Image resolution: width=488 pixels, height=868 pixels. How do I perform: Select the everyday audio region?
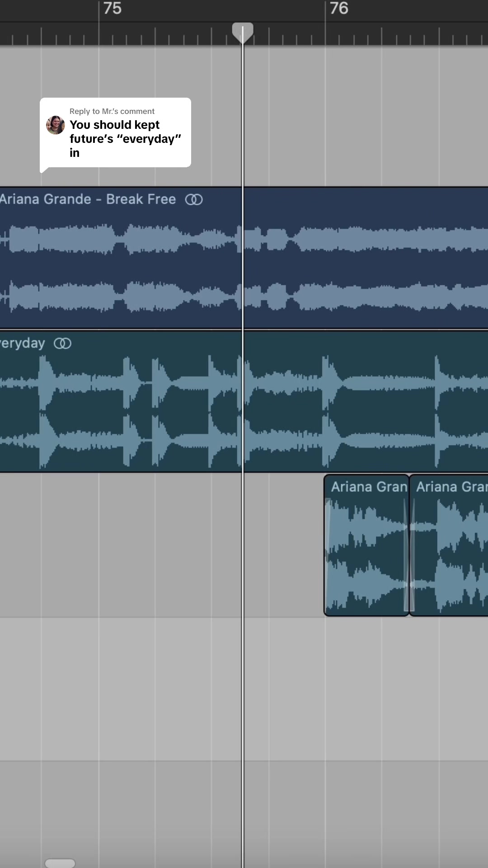click(x=244, y=401)
